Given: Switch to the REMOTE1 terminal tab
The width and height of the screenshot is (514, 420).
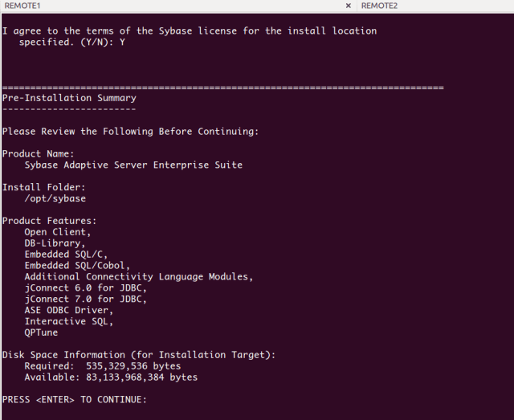Looking at the screenshot, I should point(177,6).
